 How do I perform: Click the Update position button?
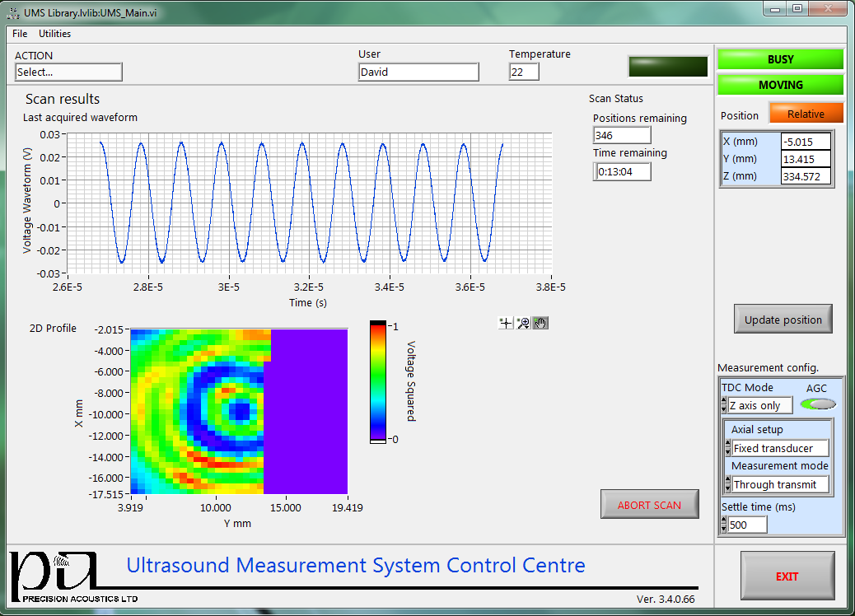pyautogui.click(x=783, y=320)
